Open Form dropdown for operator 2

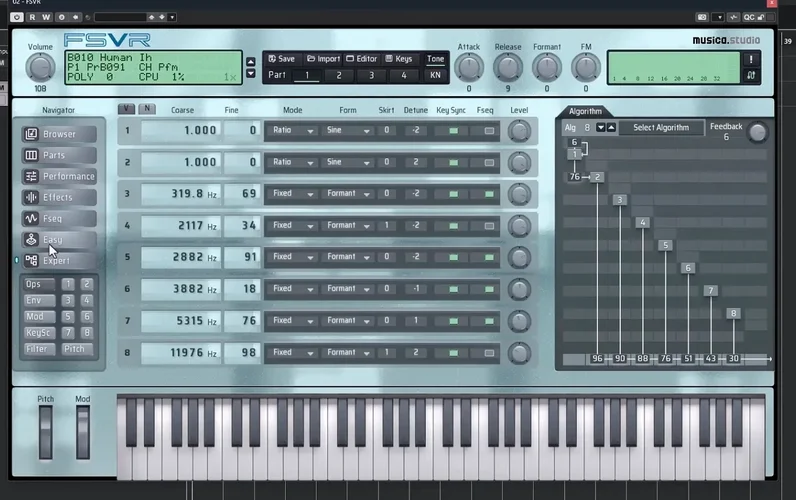348,162
